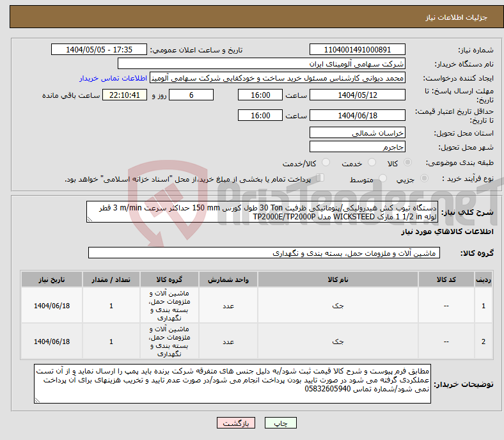Open the اطلاعات تماس خریدار link
Image resolution: width=504 pixels, height=440 pixels.
click(x=113, y=78)
